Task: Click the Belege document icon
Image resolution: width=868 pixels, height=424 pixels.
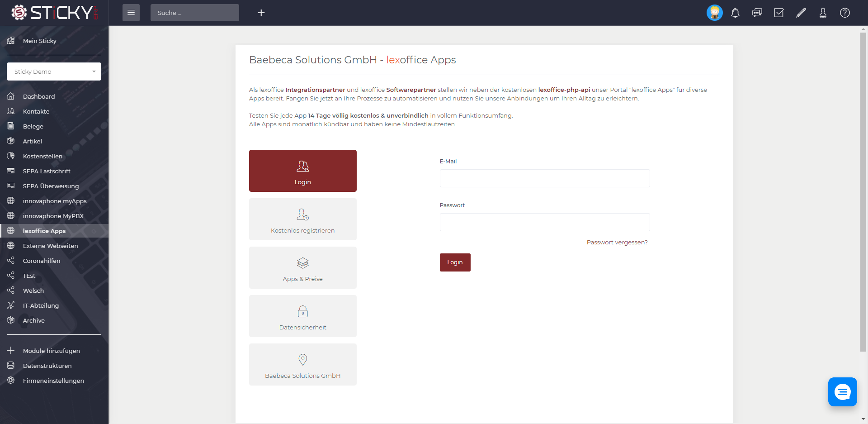Action: tap(11, 126)
